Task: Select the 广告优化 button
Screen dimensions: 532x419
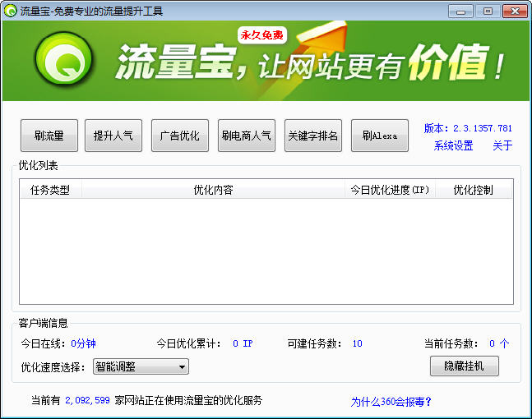Action: tap(180, 136)
